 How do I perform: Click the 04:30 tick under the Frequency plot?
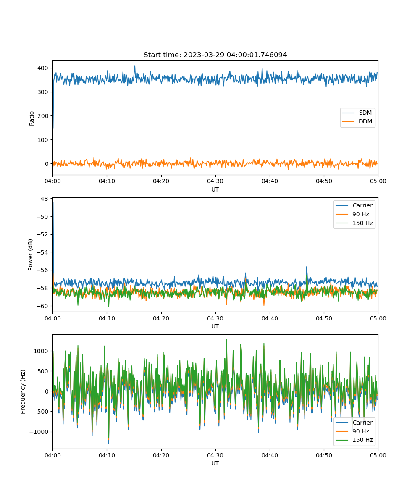215,455
